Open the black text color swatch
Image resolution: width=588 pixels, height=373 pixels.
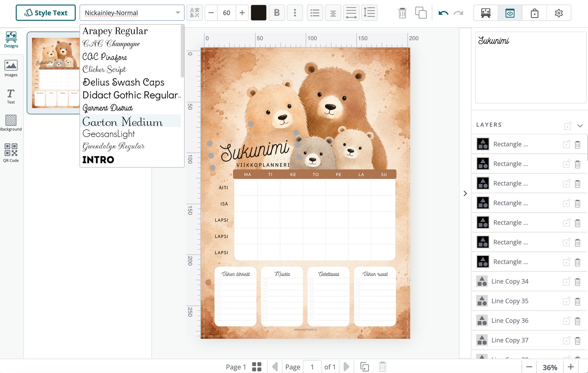[258, 13]
